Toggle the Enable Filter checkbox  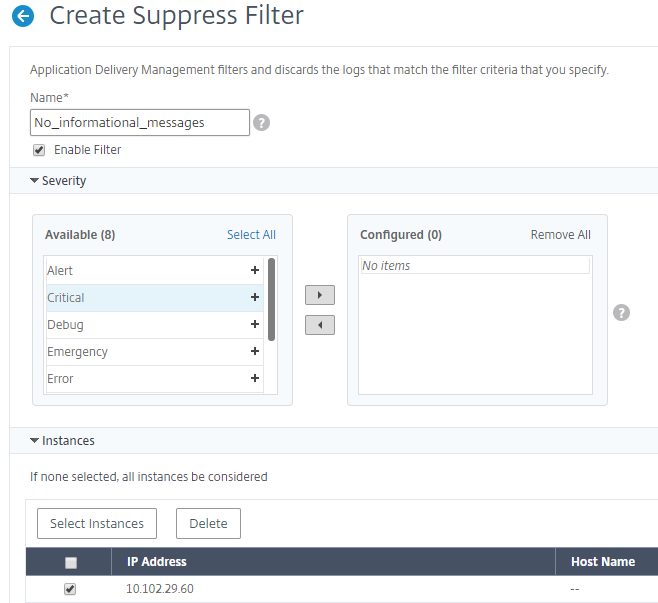[39, 150]
